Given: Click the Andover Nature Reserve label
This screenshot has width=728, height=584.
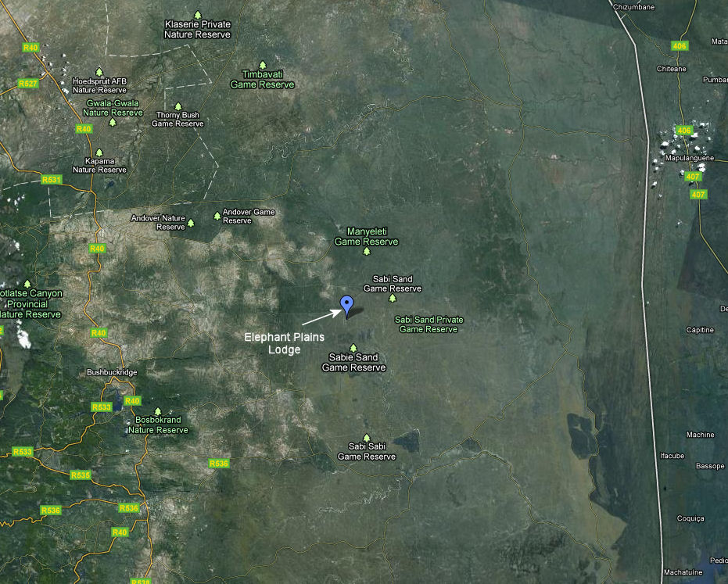Looking at the screenshot, I should (x=158, y=222).
